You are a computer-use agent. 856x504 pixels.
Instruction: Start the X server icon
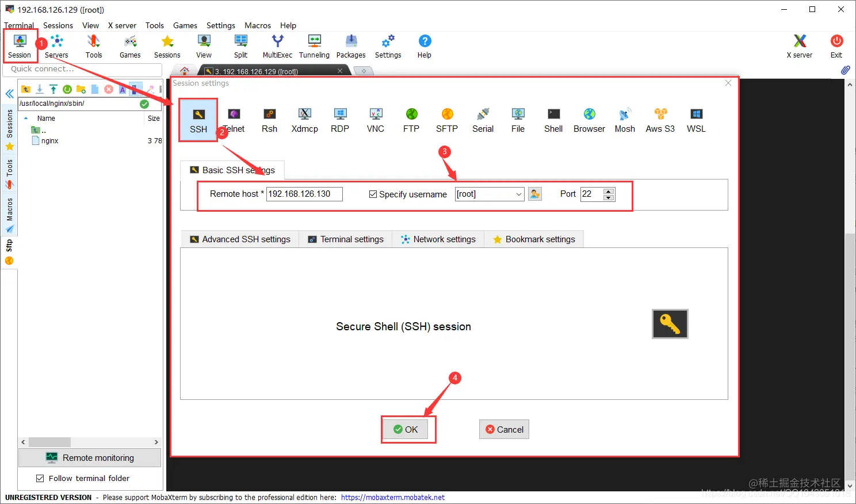coord(800,46)
